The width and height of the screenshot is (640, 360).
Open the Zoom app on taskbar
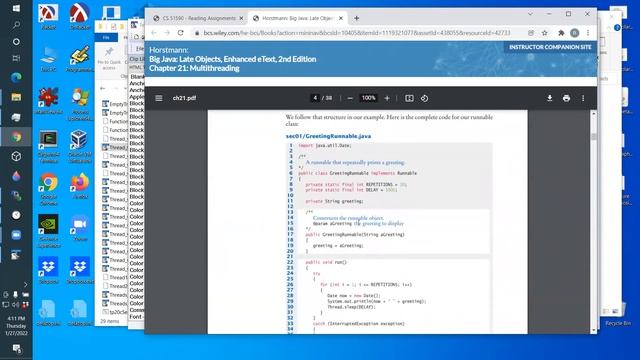[16, 235]
